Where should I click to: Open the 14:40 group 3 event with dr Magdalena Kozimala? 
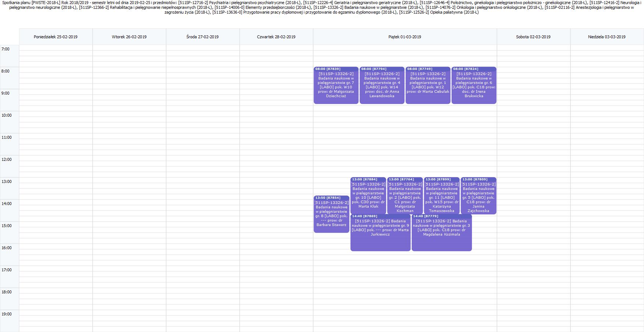441,233
